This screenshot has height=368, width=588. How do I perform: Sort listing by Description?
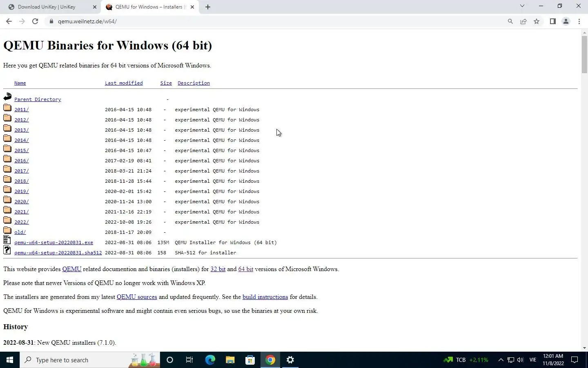coord(194,83)
